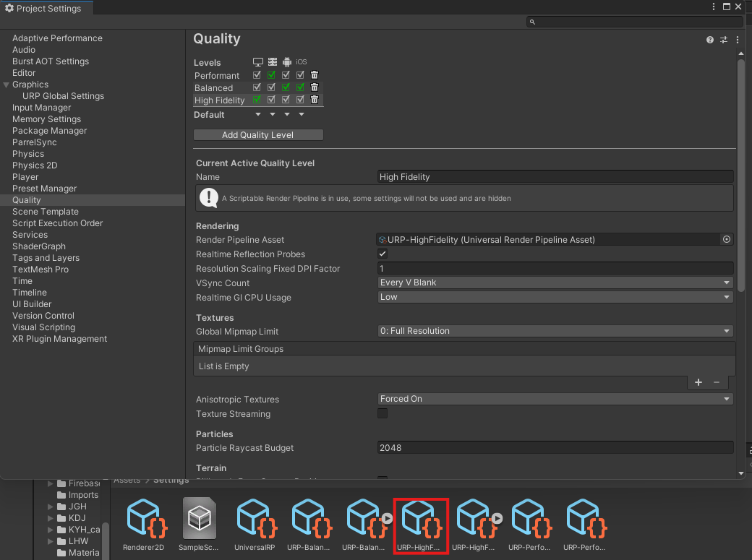
Task: Open the Project Settings window kebab menu
Action: tap(714, 7)
